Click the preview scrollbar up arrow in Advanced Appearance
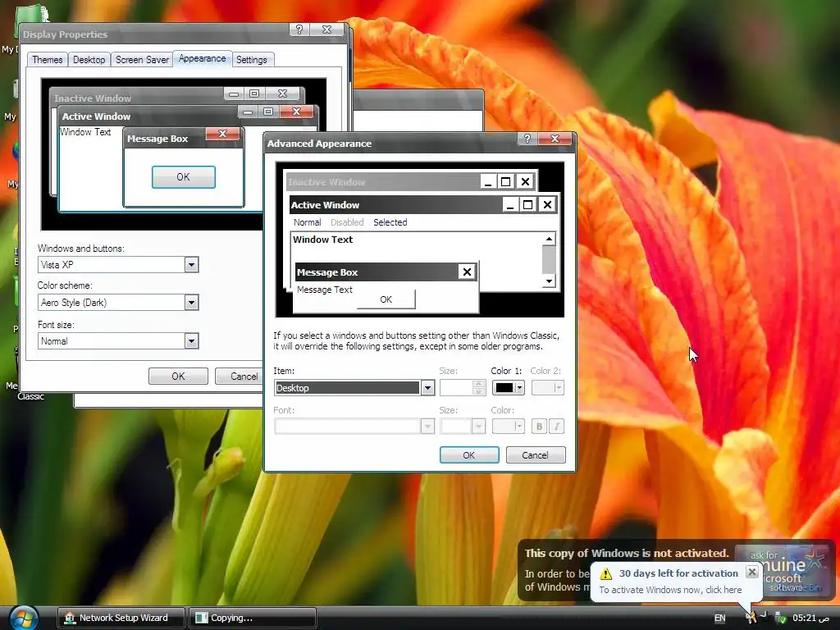 [x=549, y=239]
